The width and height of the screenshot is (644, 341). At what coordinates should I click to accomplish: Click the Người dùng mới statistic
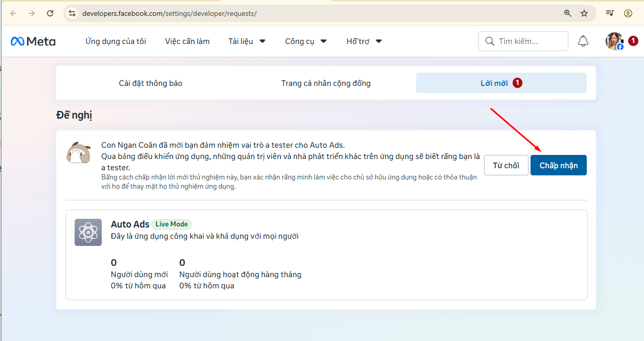pyautogui.click(x=139, y=274)
